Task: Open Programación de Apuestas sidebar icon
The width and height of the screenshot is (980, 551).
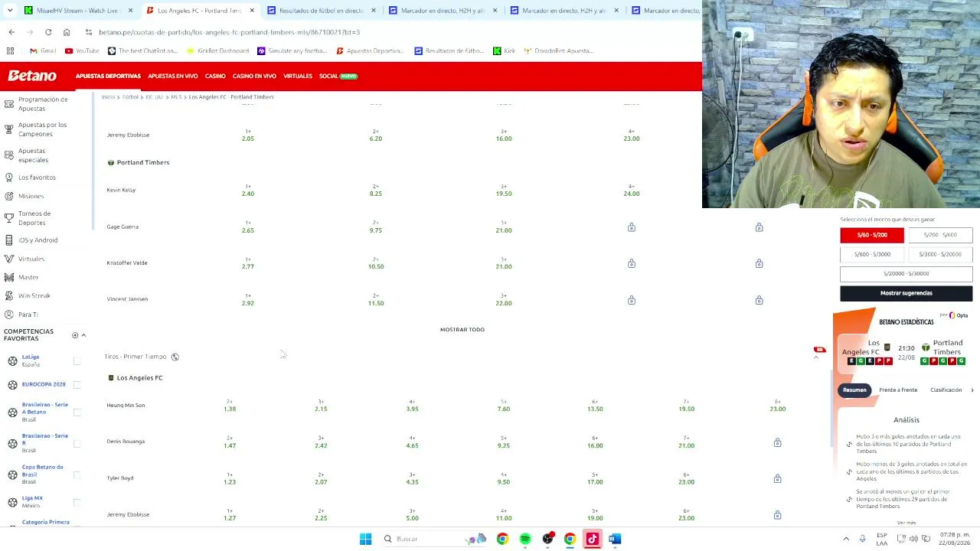Action: pos(9,103)
